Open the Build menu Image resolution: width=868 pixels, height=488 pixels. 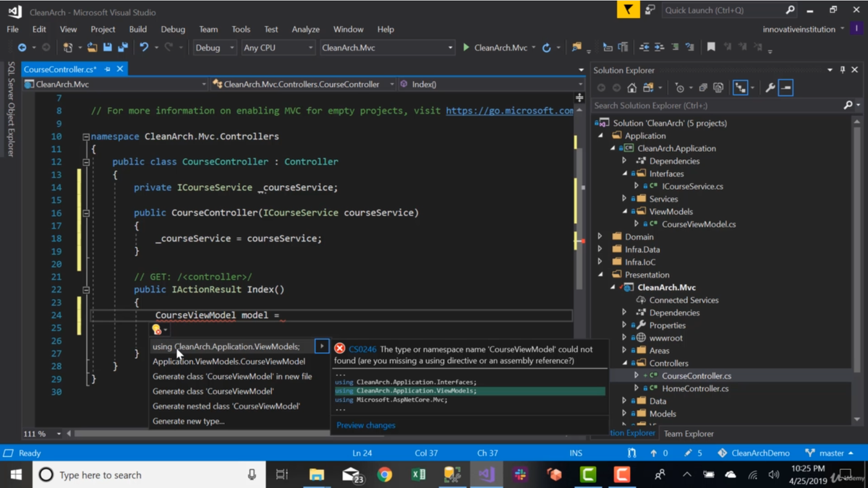point(137,30)
